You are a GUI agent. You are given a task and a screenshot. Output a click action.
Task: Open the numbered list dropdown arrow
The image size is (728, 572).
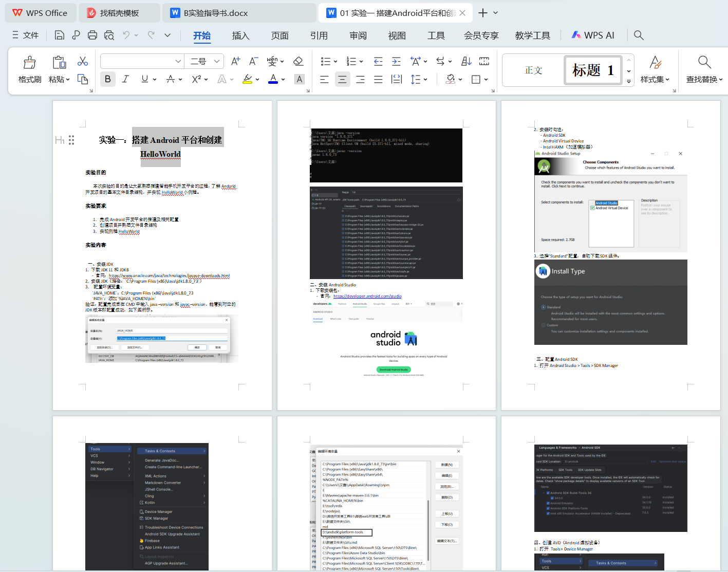click(361, 62)
